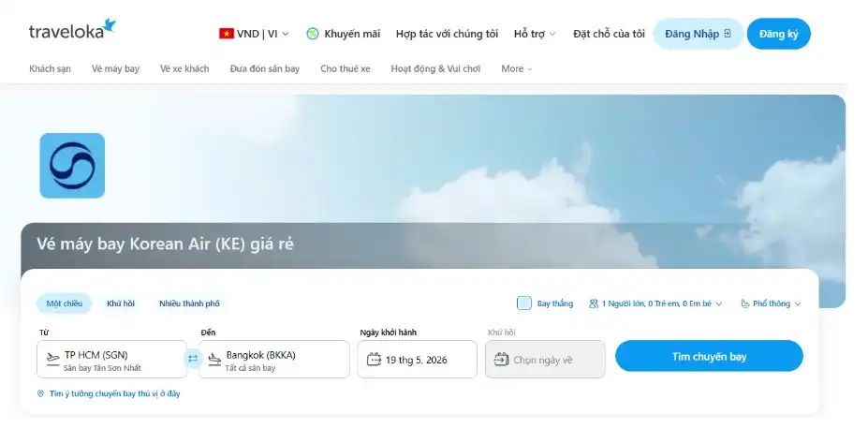
Task: Click the Traveloka logo
Action: [x=72, y=29]
